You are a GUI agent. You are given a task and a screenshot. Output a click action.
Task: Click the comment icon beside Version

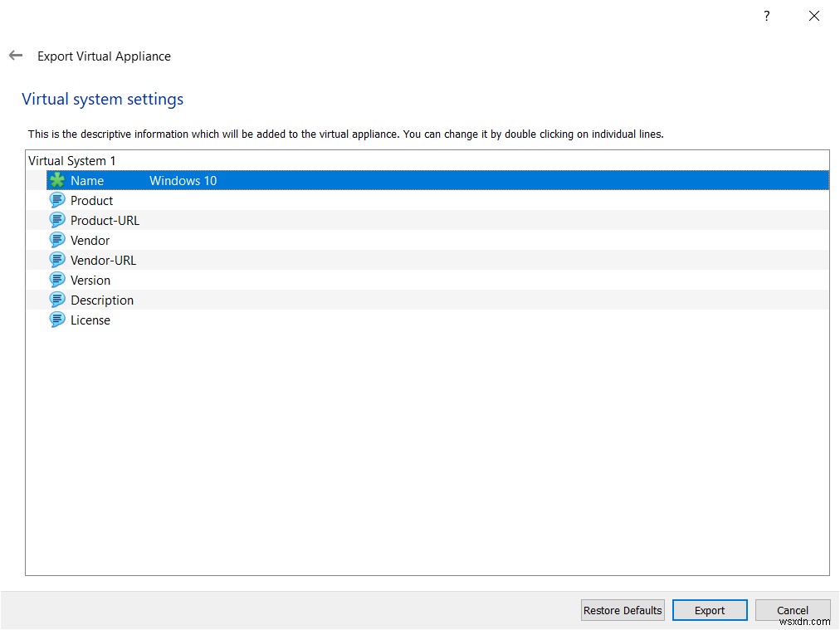pos(56,280)
